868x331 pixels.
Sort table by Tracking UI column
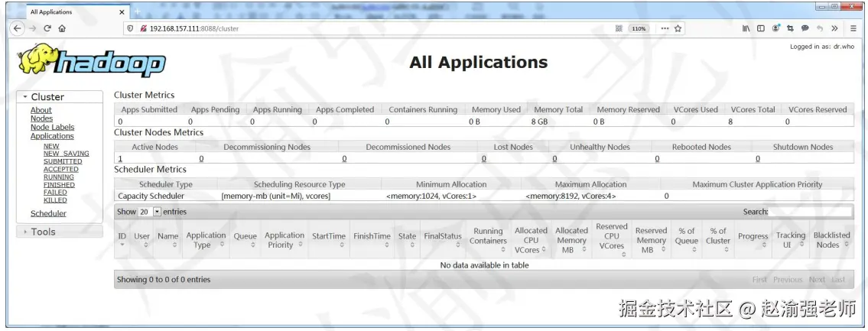(x=791, y=240)
